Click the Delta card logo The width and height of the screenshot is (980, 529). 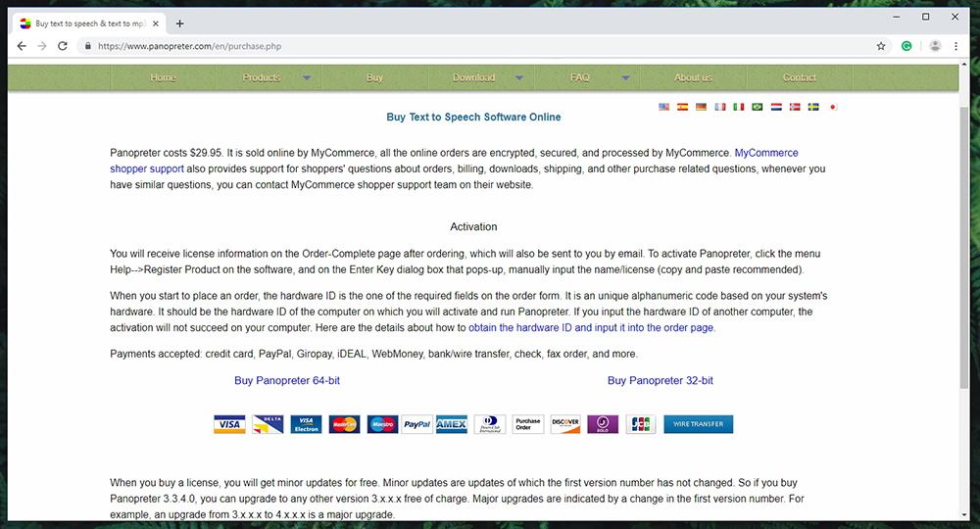coord(268,424)
